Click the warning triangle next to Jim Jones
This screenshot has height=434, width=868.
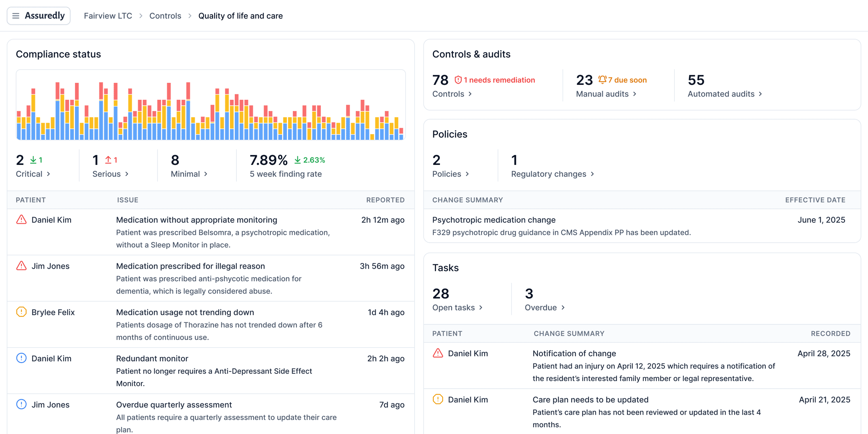(x=21, y=266)
